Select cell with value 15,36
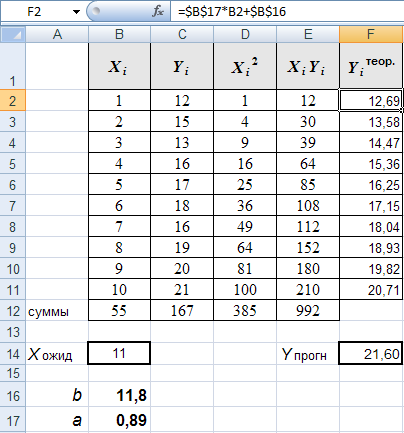404x433 pixels. (371, 164)
